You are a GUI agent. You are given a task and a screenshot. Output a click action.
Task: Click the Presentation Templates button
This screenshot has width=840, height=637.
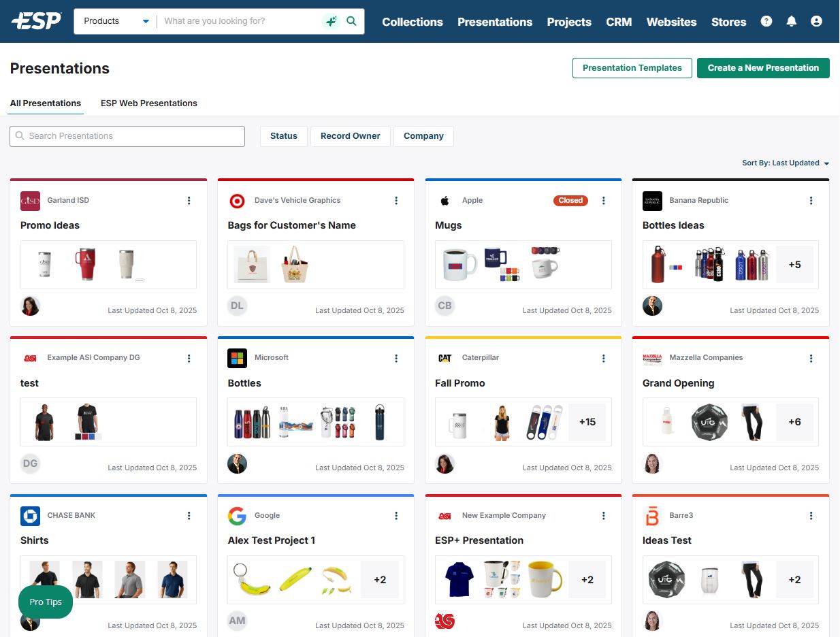(x=632, y=68)
